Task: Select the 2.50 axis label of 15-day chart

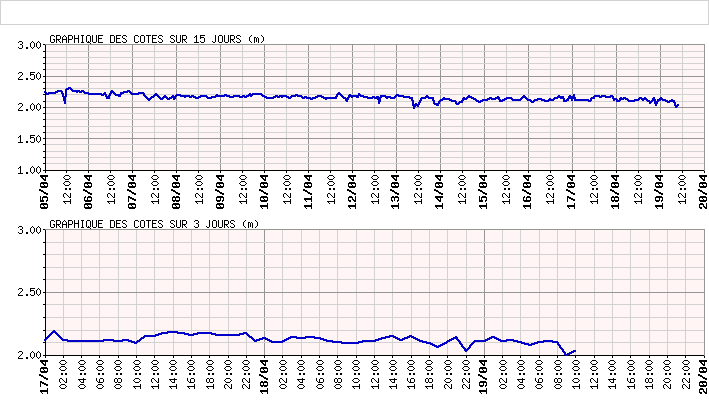Action: [29, 76]
